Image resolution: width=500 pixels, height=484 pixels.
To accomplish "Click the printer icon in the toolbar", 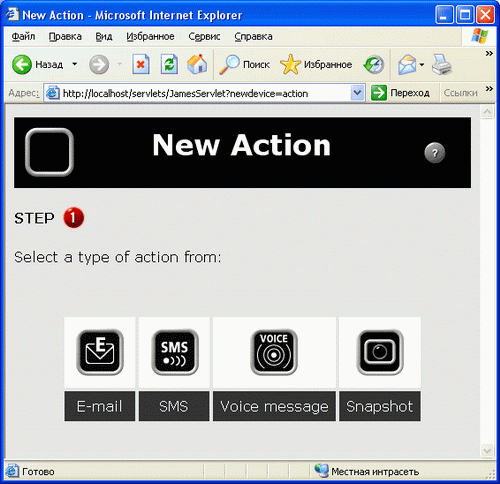I will [441, 64].
